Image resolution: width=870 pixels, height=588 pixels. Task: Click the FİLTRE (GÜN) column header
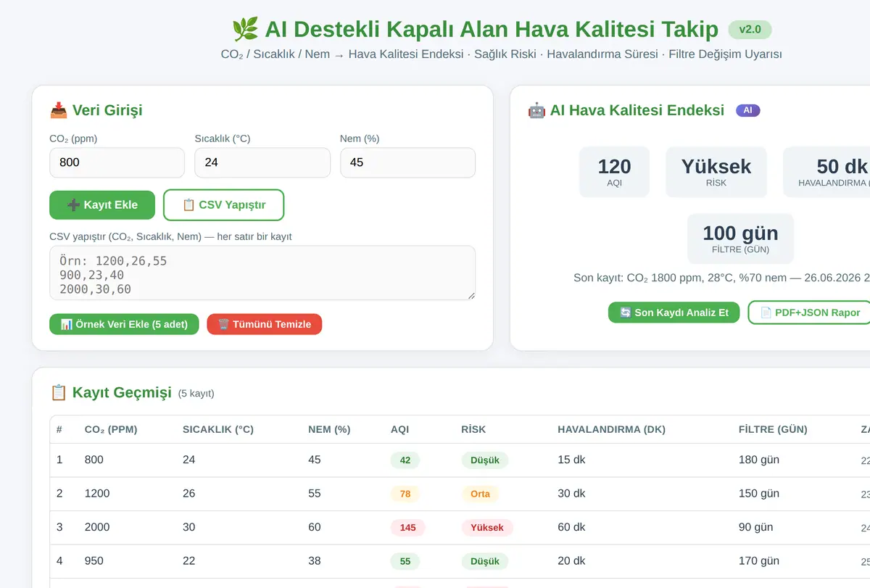773,429
